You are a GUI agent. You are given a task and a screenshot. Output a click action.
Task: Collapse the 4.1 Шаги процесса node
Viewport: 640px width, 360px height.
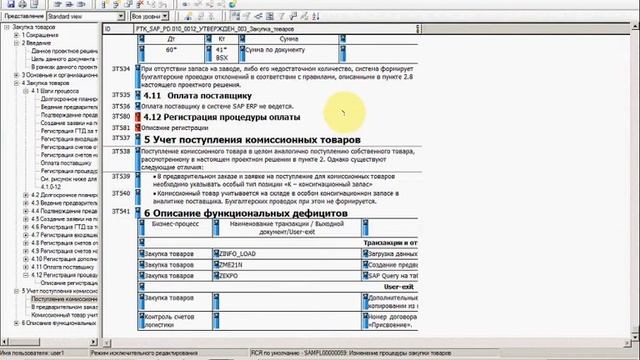click(x=26, y=91)
